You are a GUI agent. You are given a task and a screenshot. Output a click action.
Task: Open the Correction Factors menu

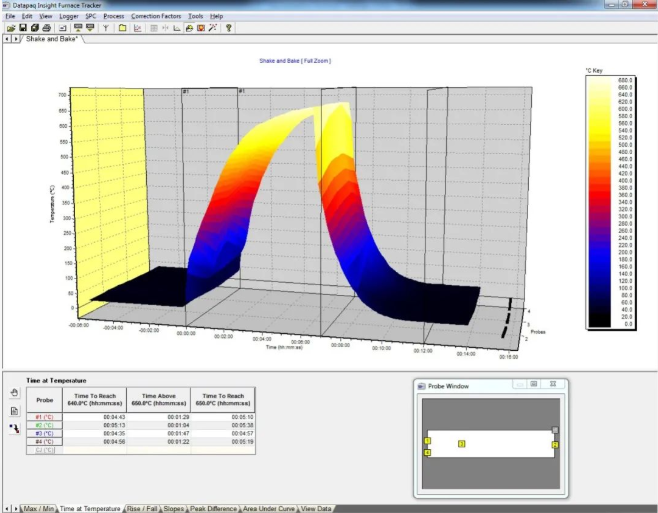click(157, 17)
